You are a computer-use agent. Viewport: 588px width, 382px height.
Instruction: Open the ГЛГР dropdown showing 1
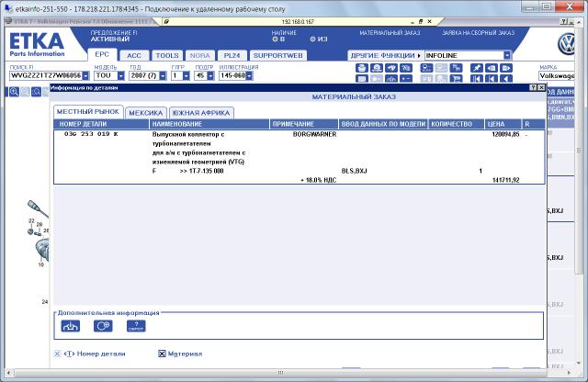pyautogui.click(x=187, y=75)
